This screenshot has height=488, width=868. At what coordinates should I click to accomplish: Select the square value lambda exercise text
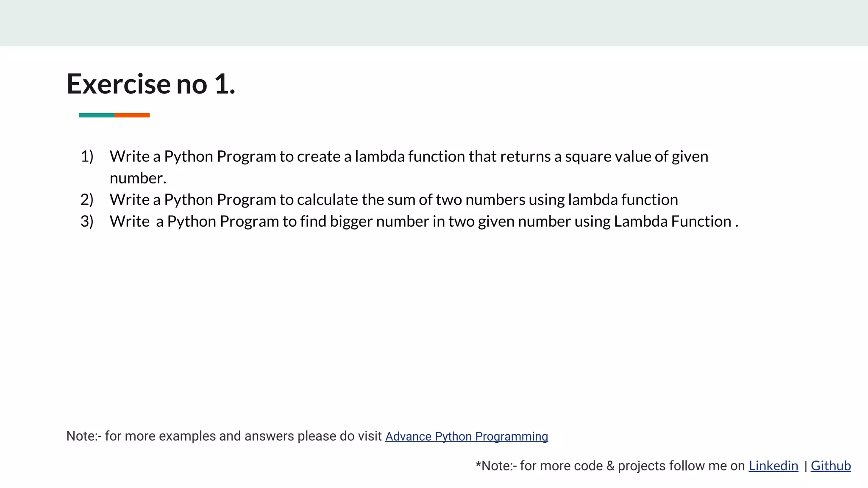click(409, 157)
